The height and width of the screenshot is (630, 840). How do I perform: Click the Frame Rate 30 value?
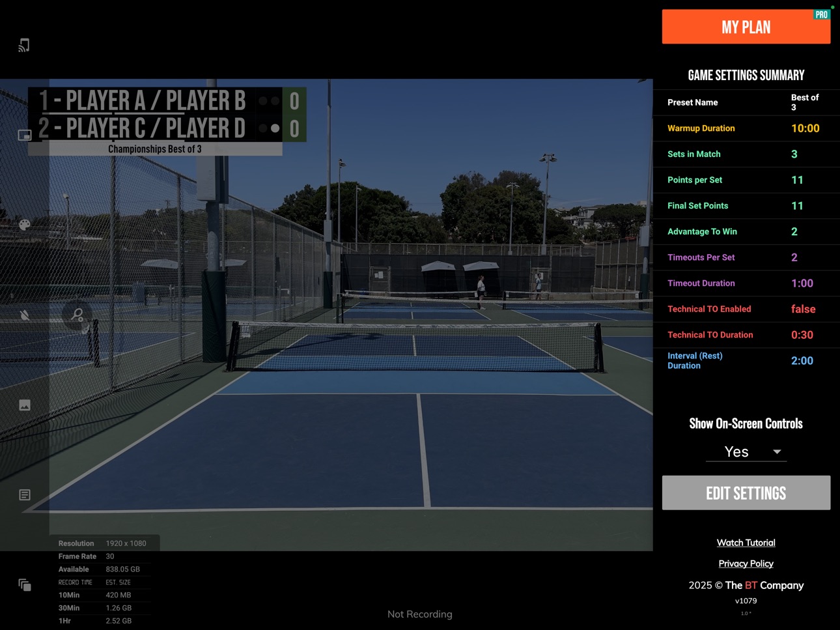110,556
